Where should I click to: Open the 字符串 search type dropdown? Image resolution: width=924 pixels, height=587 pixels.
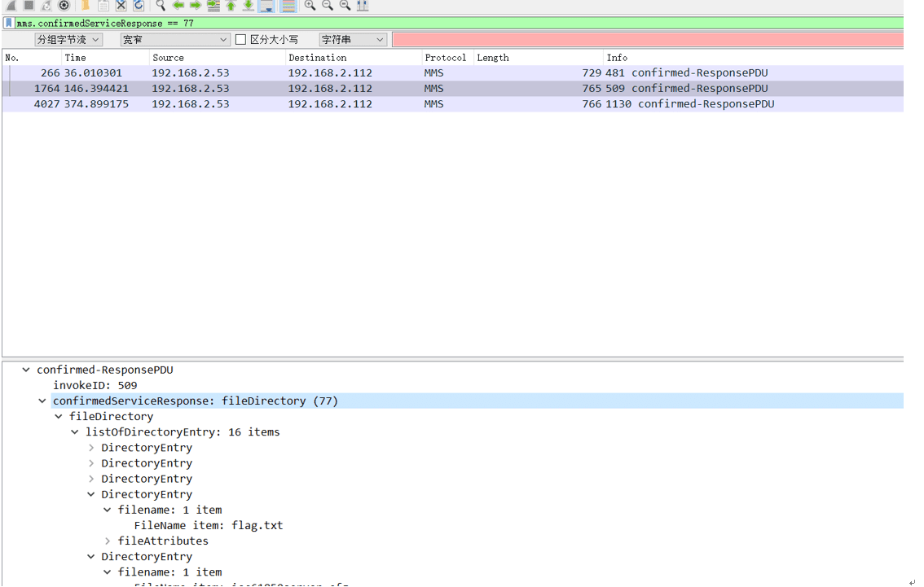click(x=352, y=39)
